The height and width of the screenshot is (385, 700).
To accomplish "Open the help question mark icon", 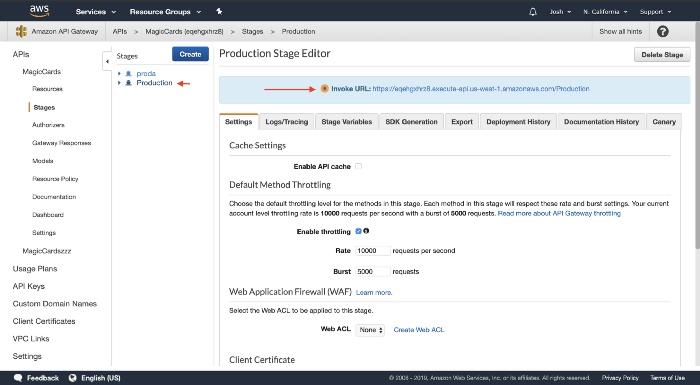I will pos(662,31).
